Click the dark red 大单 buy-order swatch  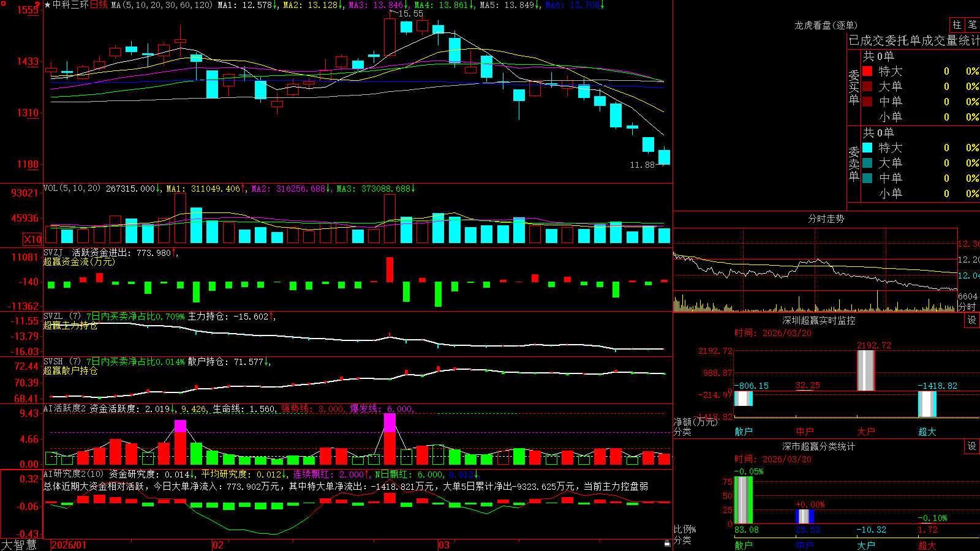coord(867,86)
